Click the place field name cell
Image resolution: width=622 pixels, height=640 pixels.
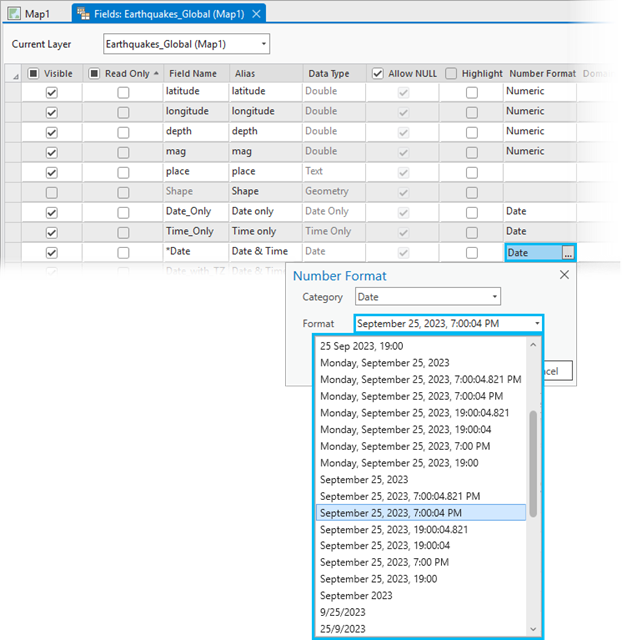tap(193, 172)
